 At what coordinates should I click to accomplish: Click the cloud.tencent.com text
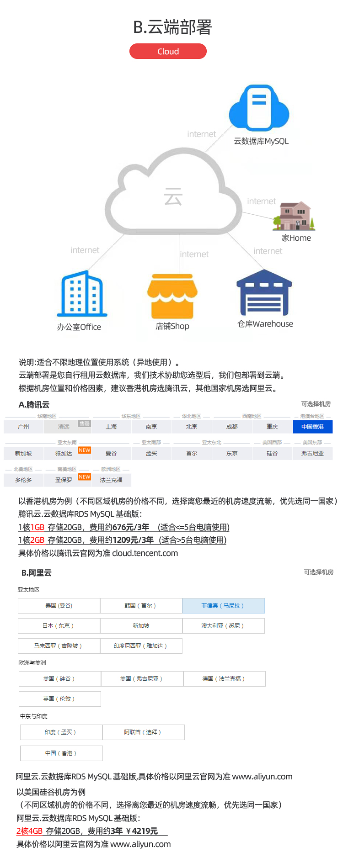(145, 553)
